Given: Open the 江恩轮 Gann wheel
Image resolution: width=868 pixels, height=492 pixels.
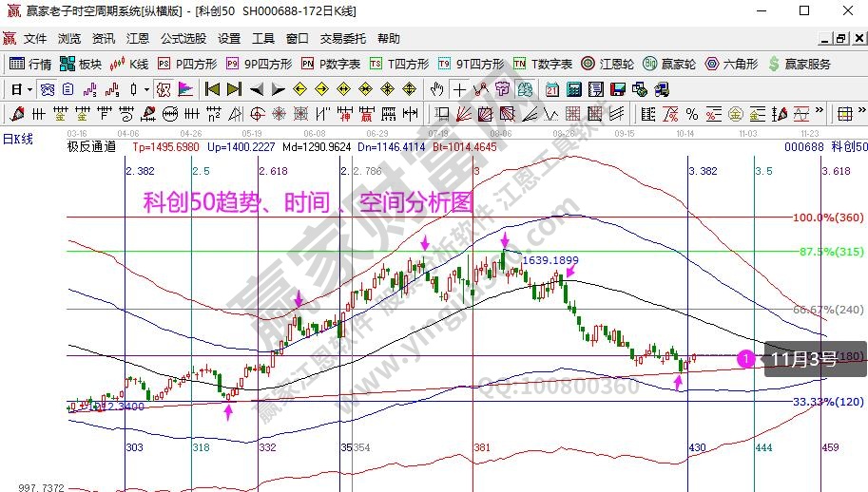Looking at the screenshot, I should tap(608, 65).
